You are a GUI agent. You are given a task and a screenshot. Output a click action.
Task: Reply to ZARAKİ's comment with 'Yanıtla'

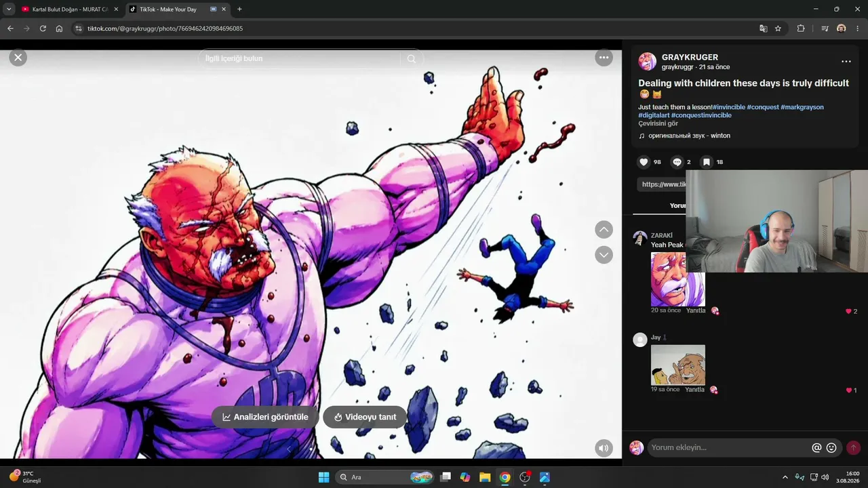[695, 310]
